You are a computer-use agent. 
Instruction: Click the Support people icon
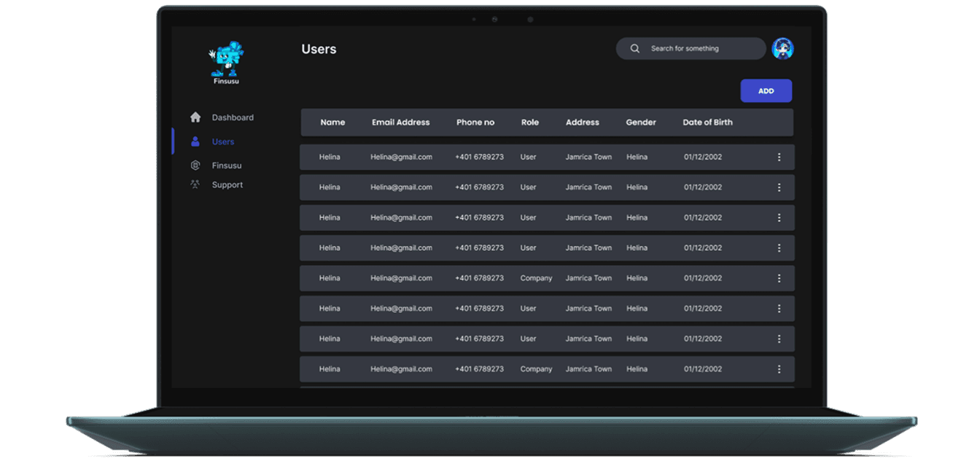[x=195, y=185]
